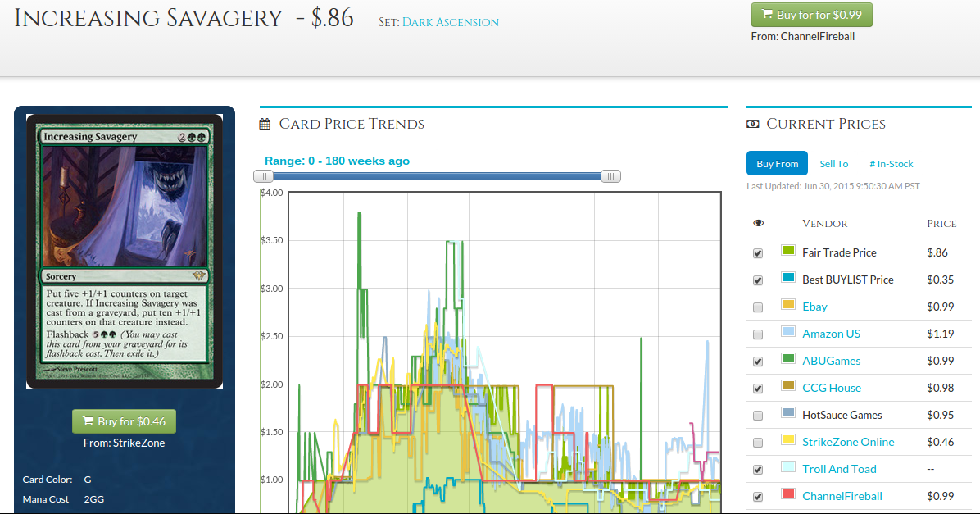This screenshot has height=514, width=980.
Task: Uncheck the Best BUYLIST Price checkbox
Action: click(x=758, y=280)
